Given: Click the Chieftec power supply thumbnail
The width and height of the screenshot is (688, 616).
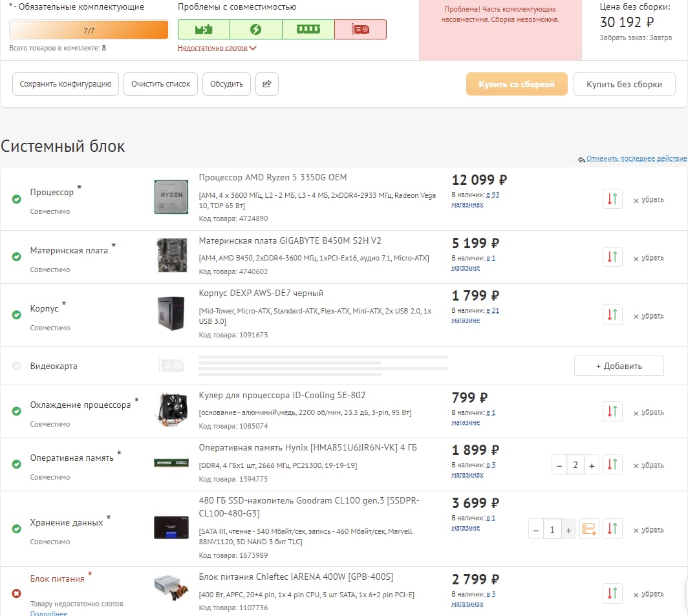Looking at the screenshot, I should (x=171, y=587).
